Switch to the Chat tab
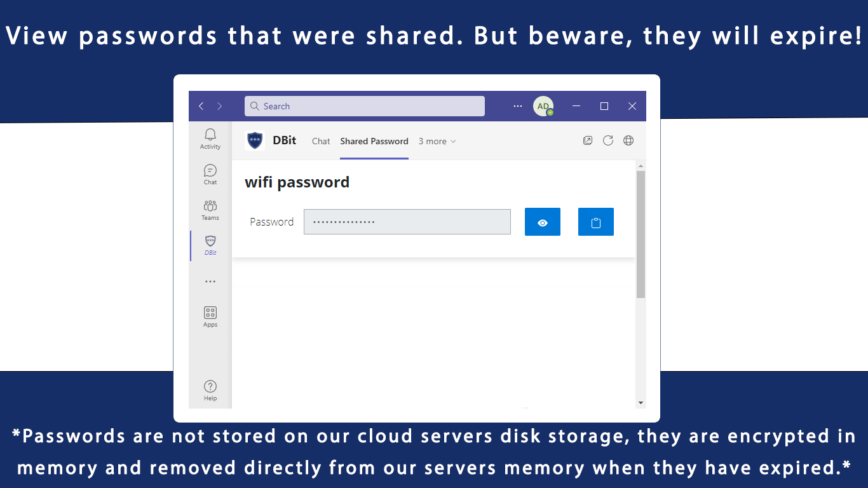Image resolution: width=868 pixels, height=488 pixels. [x=321, y=141]
